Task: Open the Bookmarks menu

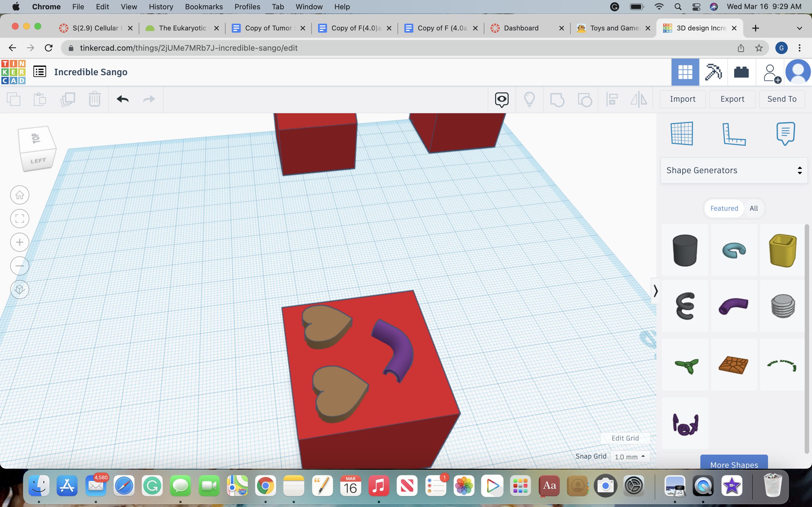Action: coord(204,7)
